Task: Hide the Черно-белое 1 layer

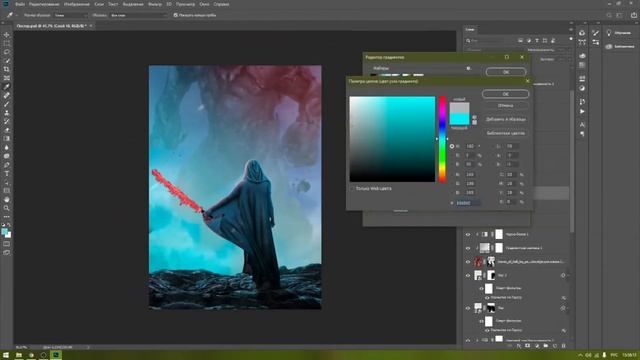Action: (468, 234)
